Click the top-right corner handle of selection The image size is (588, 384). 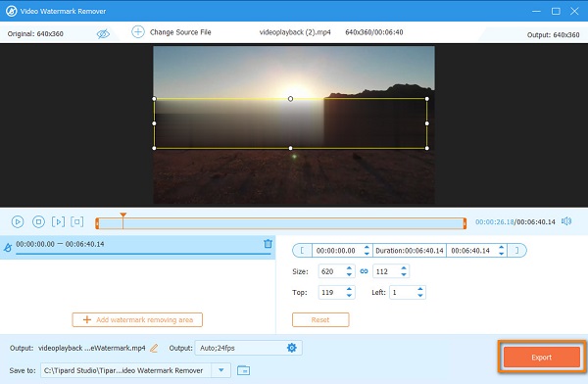(x=426, y=99)
